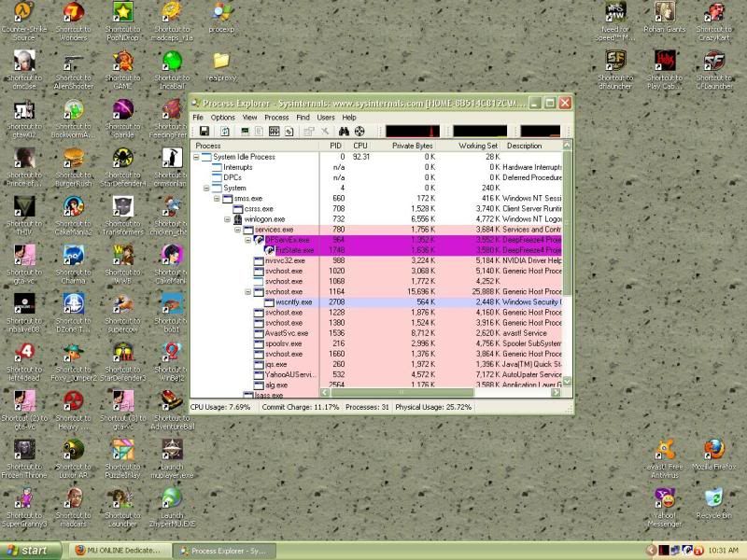The width and height of the screenshot is (747, 560).
Task: Select the Launch ZhyperMU.EXE desktop icon
Action: point(172,508)
